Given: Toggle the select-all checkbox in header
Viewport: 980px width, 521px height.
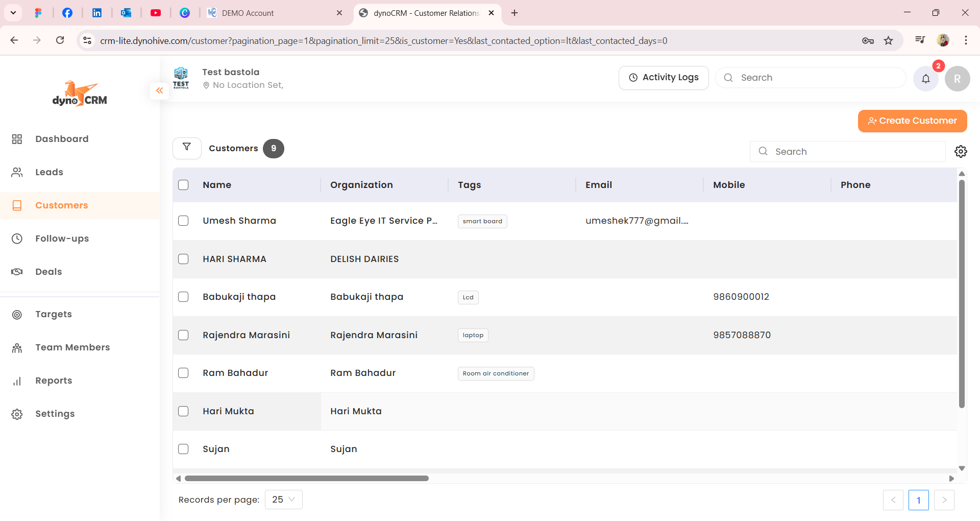Looking at the screenshot, I should 183,185.
